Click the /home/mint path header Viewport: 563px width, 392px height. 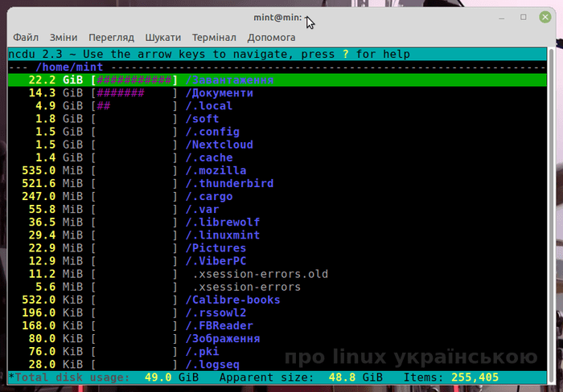(69, 67)
